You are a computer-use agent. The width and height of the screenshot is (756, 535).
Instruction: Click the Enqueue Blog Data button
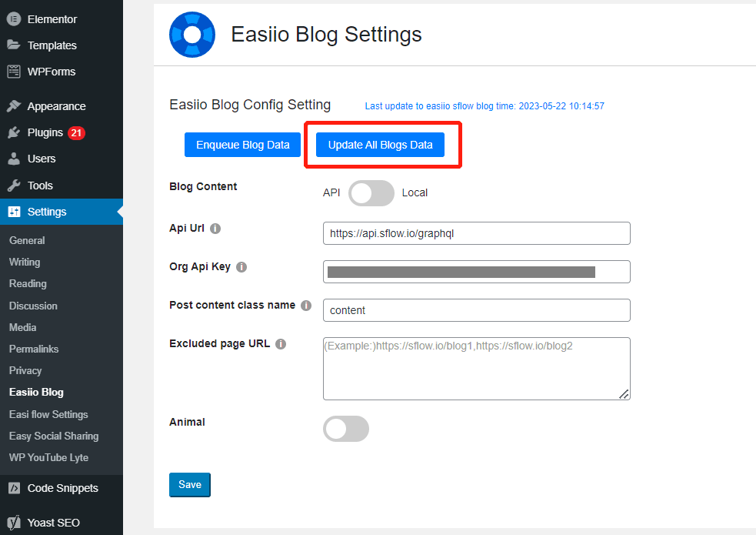242,145
